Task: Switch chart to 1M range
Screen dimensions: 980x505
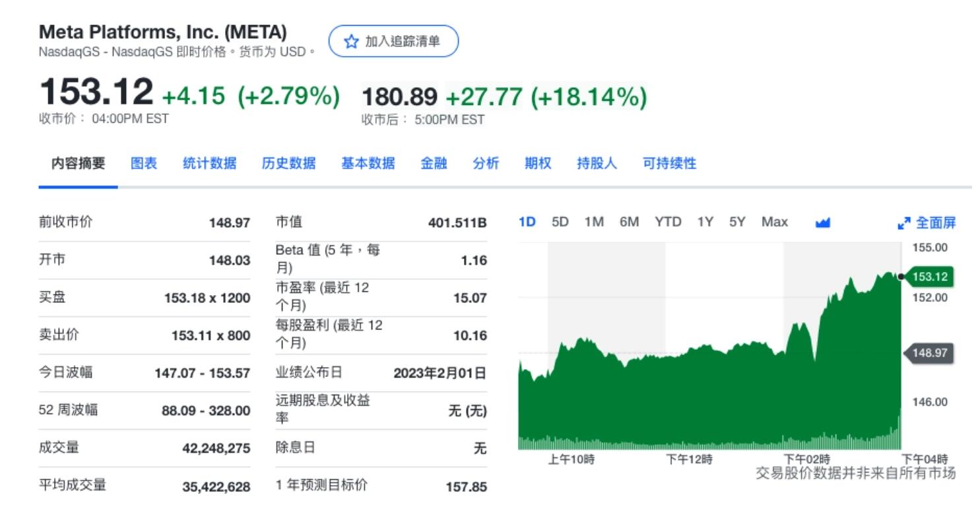Action: click(x=594, y=222)
